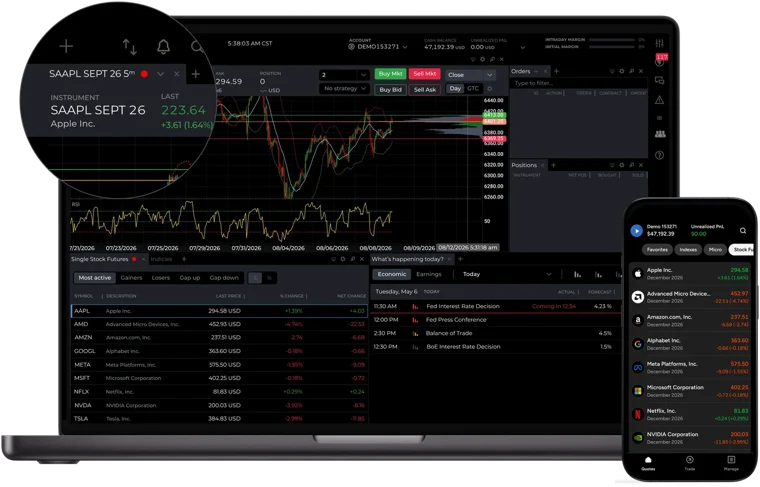Tap Trade icon in phone bottom bar
760x487 pixels.
point(690,463)
